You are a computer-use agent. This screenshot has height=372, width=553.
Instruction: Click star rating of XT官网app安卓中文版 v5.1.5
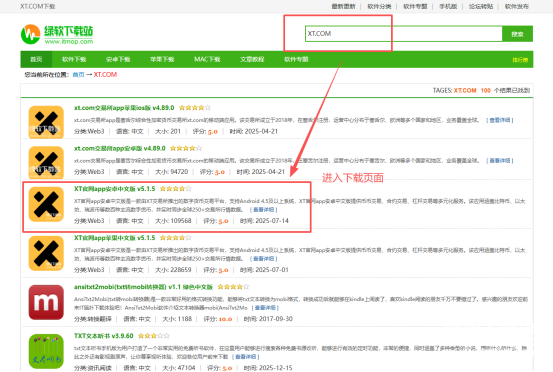click(x=176, y=189)
